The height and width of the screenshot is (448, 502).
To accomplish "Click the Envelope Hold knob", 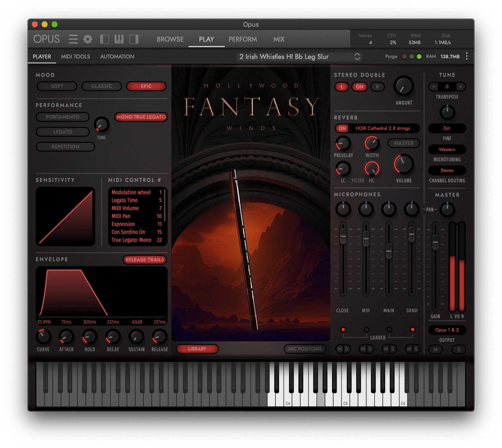I will (90, 337).
